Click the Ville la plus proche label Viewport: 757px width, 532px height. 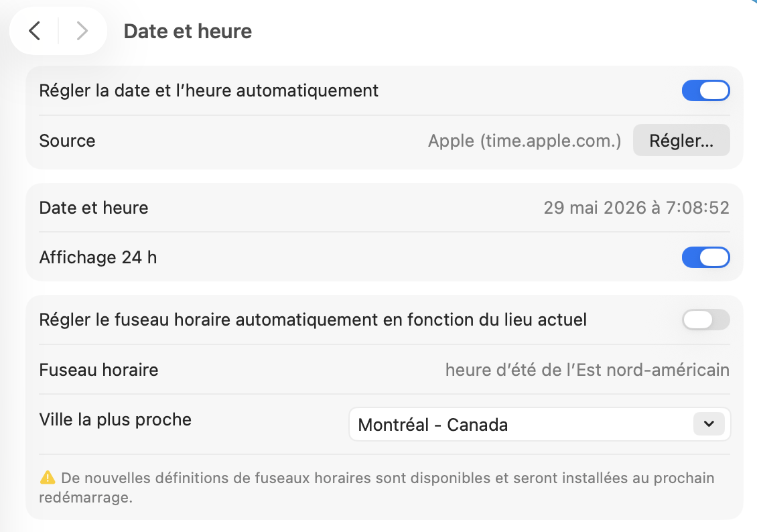115,419
